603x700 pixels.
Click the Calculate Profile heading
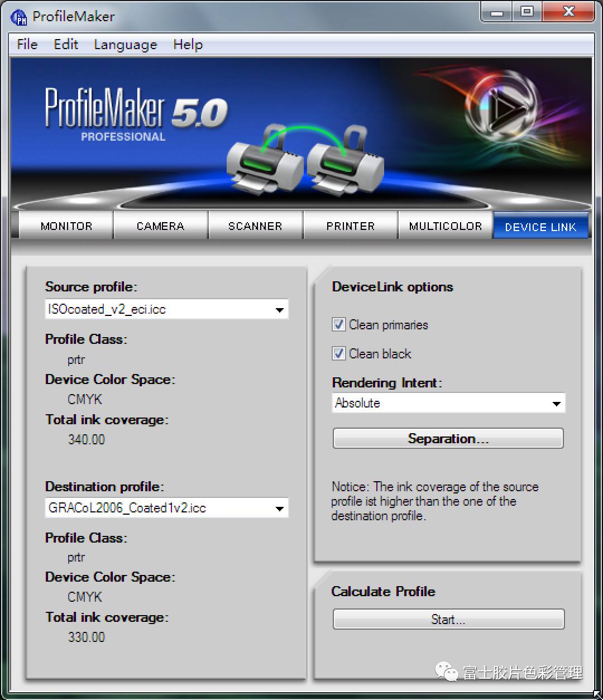(383, 592)
